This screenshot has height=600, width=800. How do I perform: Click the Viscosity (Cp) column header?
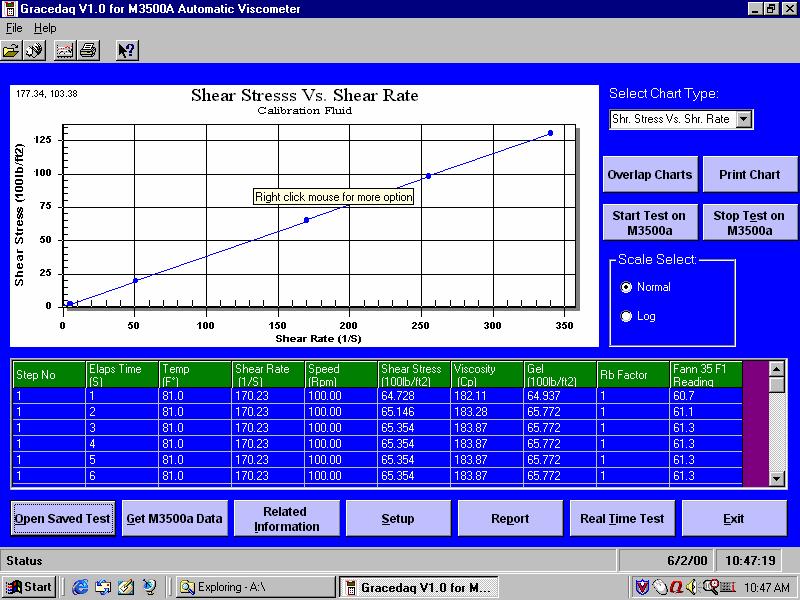point(487,374)
